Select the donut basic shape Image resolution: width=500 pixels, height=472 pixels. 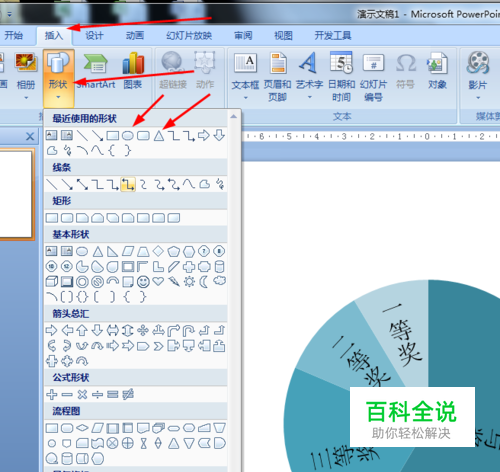click(82, 282)
